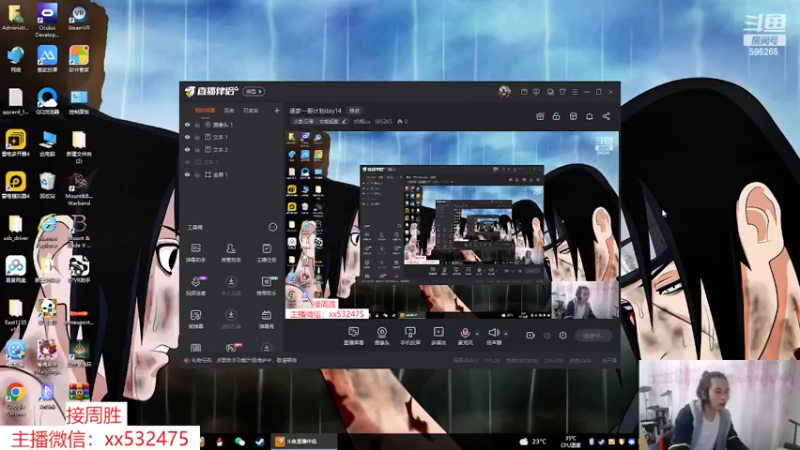Select the 摄像头 1 source row
Viewport: 800px width, 450px height.
[x=232, y=124]
